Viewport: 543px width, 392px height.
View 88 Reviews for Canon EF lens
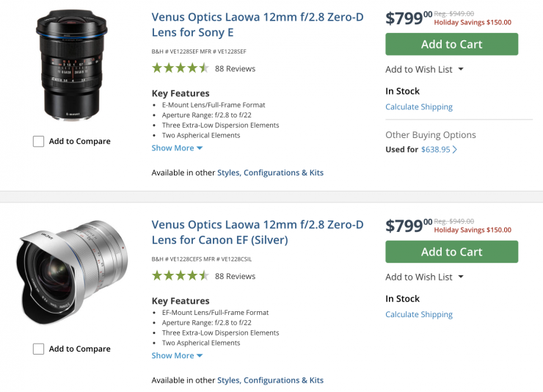click(x=235, y=277)
